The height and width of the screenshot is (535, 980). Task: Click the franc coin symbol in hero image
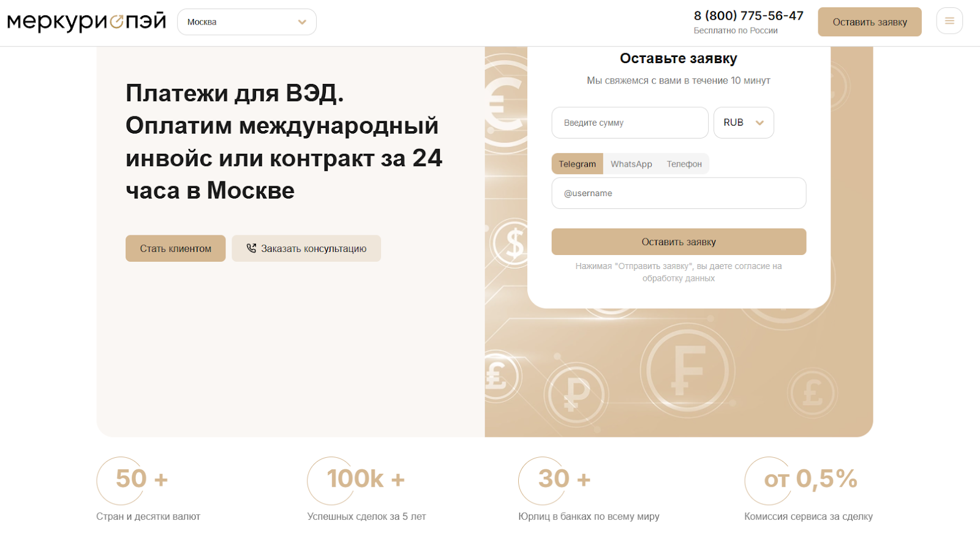pos(687,371)
